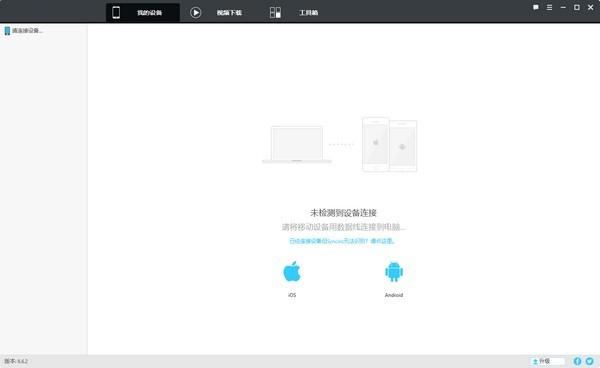Viewport: 600px width, 368px height.
Task: Click the 升级 upgrade button
Action: [548, 361]
